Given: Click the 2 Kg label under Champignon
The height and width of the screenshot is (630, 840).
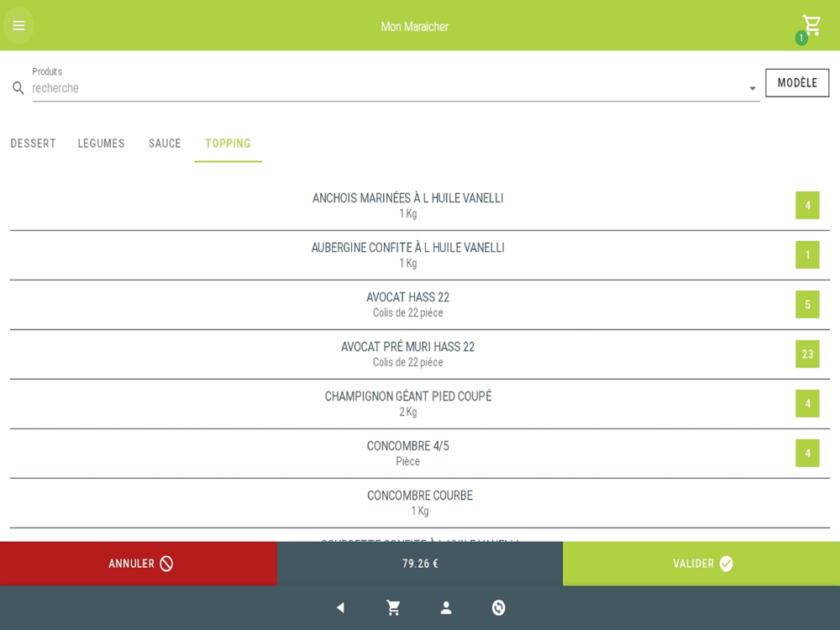Looking at the screenshot, I should point(407,412).
